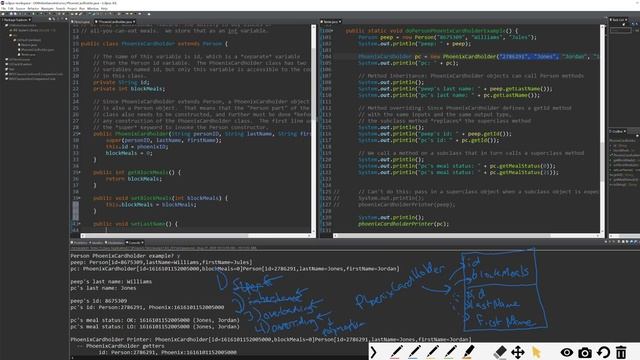Open the Window menu
The height and width of the screenshot is (360, 640).
93,8
